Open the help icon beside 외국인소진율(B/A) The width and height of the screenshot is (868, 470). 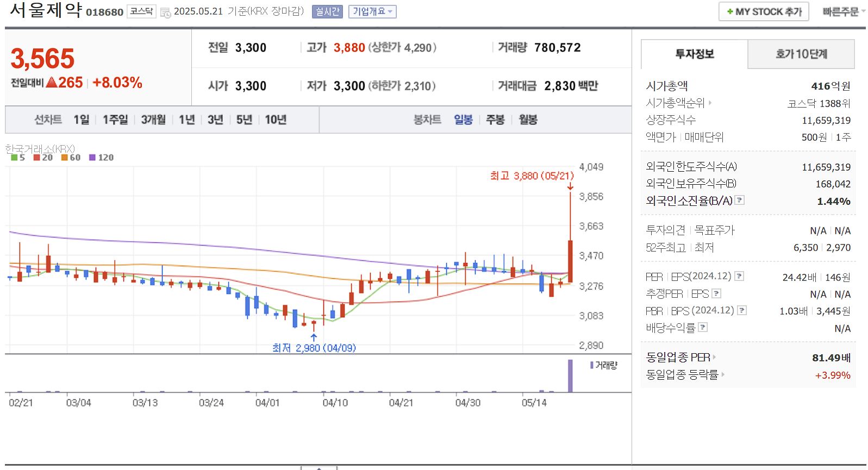739,200
